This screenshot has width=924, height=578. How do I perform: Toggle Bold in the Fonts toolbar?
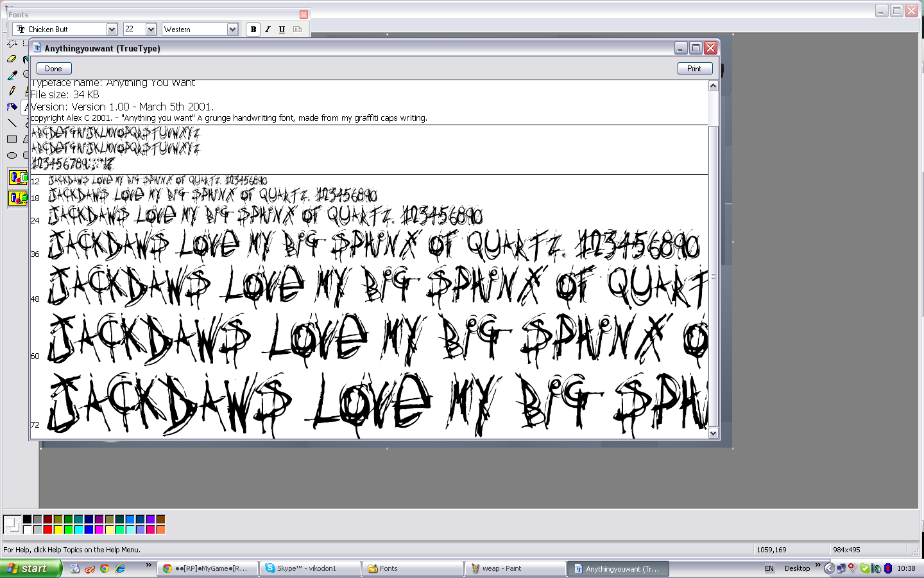coord(253,30)
